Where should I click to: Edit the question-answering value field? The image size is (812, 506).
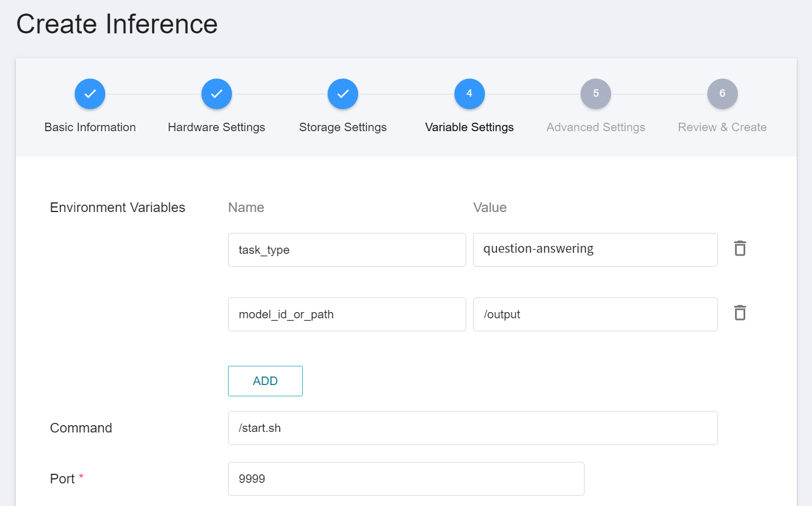point(595,250)
